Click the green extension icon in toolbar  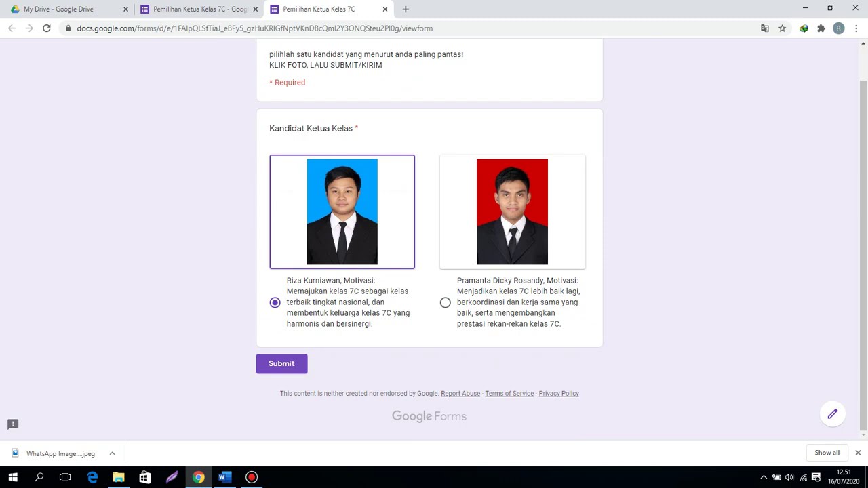click(804, 28)
